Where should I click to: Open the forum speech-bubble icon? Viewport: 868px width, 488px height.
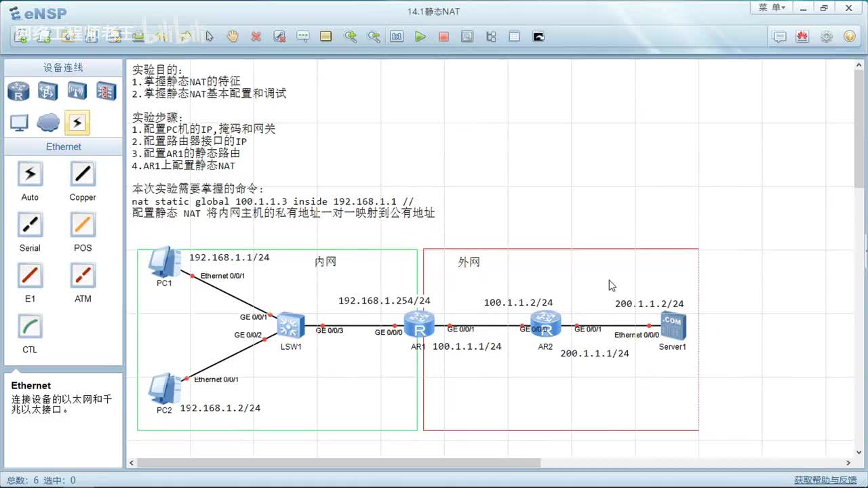click(x=780, y=37)
